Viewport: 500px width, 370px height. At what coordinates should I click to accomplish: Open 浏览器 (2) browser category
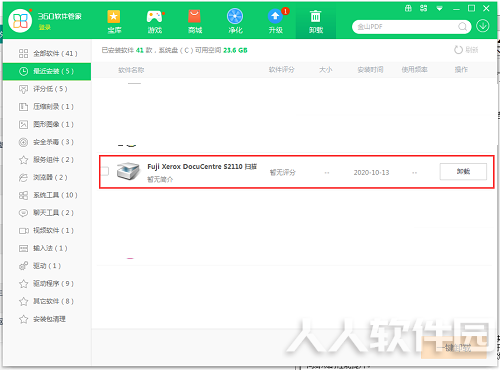47,177
